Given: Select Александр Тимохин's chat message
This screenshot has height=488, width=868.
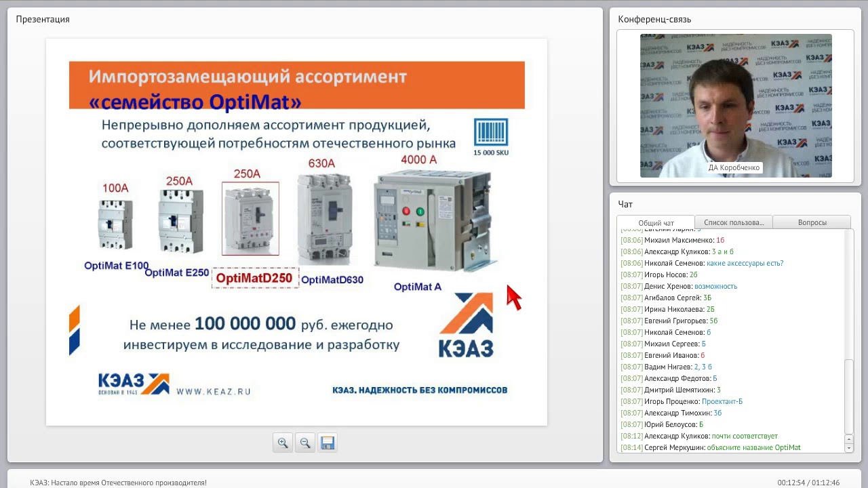Looking at the screenshot, I should [671, 413].
